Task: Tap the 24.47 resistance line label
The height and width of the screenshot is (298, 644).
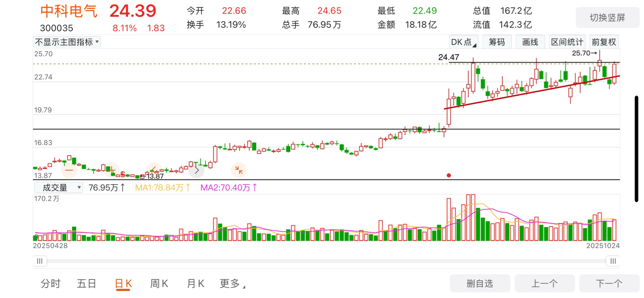Action: point(449,57)
